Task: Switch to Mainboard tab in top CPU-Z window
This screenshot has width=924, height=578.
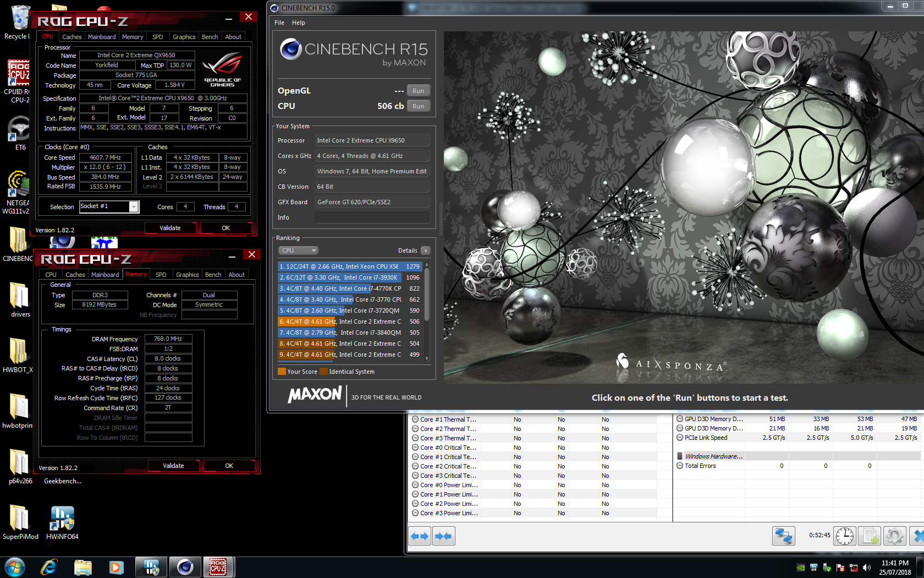Action: tap(102, 37)
